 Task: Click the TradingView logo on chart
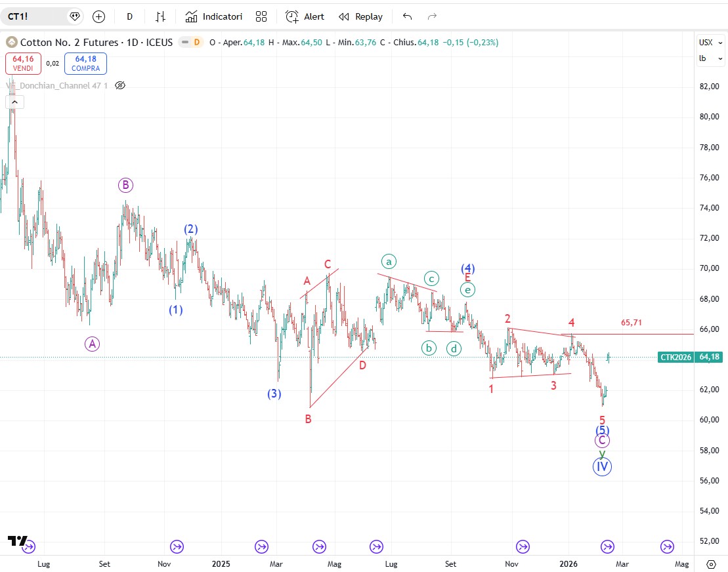[18, 541]
